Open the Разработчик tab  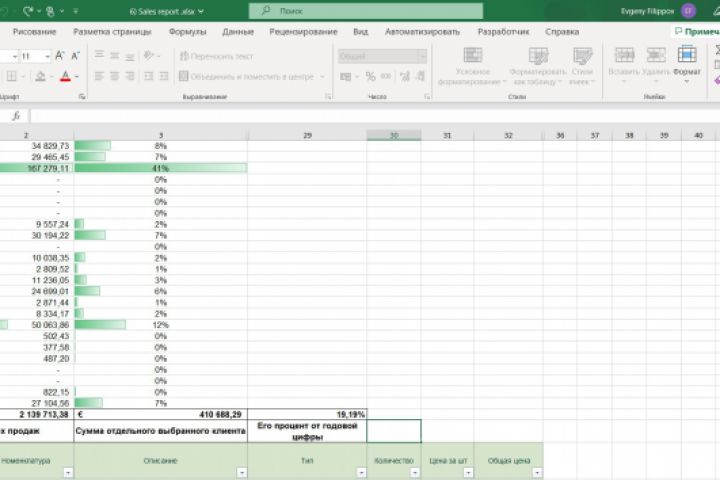(x=503, y=32)
